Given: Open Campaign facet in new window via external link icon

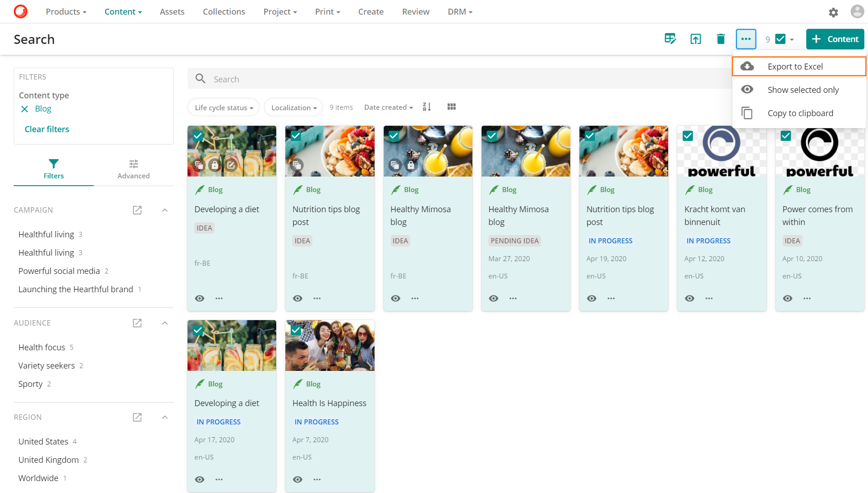Looking at the screenshot, I should click(137, 210).
